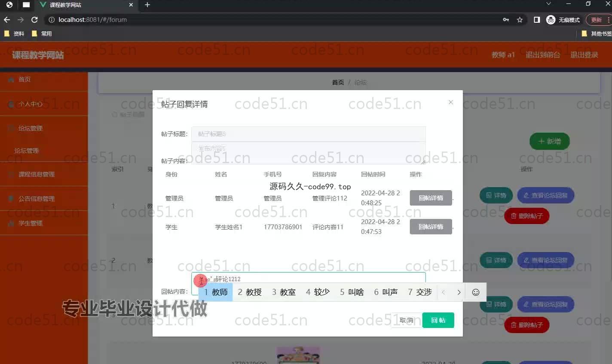The height and width of the screenshot is (364, 612).
Task: Click 详情 button in row 1
Action: [496, 195]
